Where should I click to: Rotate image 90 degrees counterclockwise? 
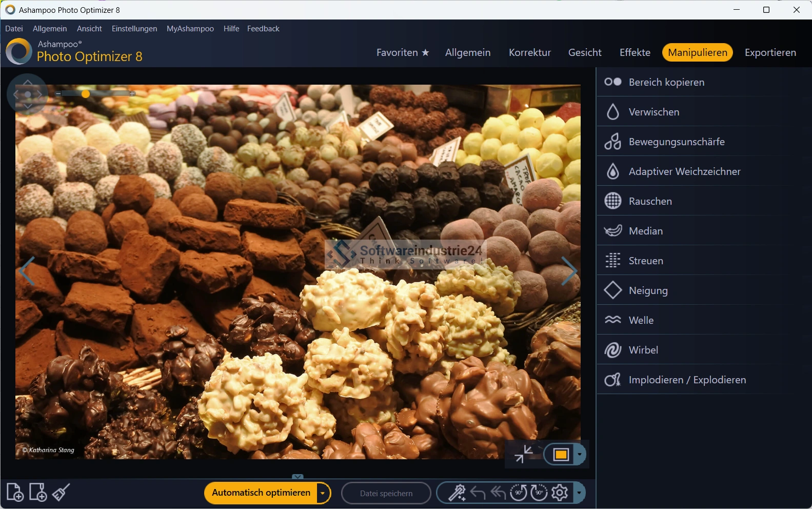518,493
